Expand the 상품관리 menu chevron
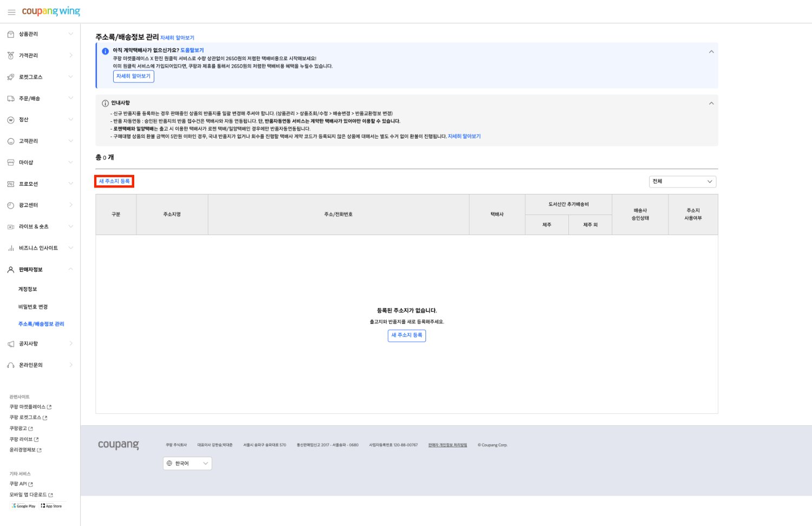This screenshot has height=526, width=812. [70, 34]
